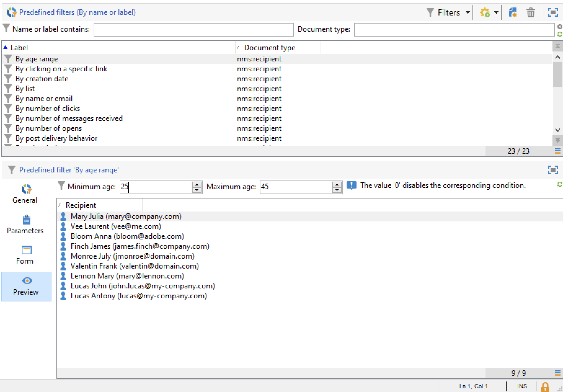Click the 9 / 9 recipient counter
Image resolution: width=563 pixels, height=392 pixels.
(518, 373)
